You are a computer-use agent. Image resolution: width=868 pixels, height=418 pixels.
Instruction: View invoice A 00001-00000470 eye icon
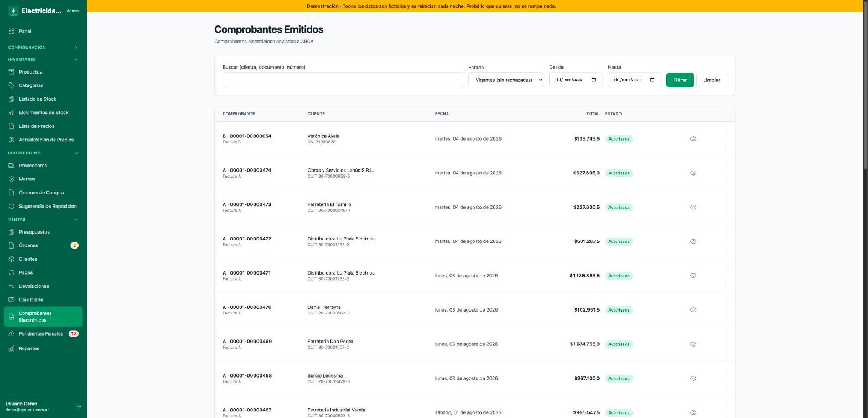693,310
